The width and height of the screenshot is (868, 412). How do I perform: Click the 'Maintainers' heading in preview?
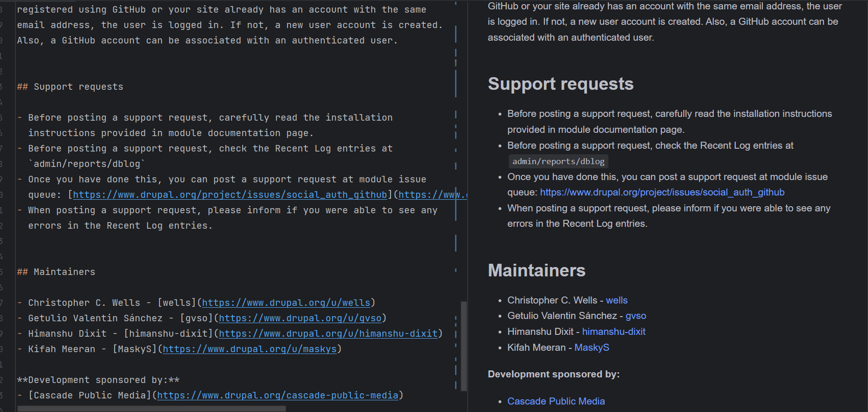[x=536, y=270]
